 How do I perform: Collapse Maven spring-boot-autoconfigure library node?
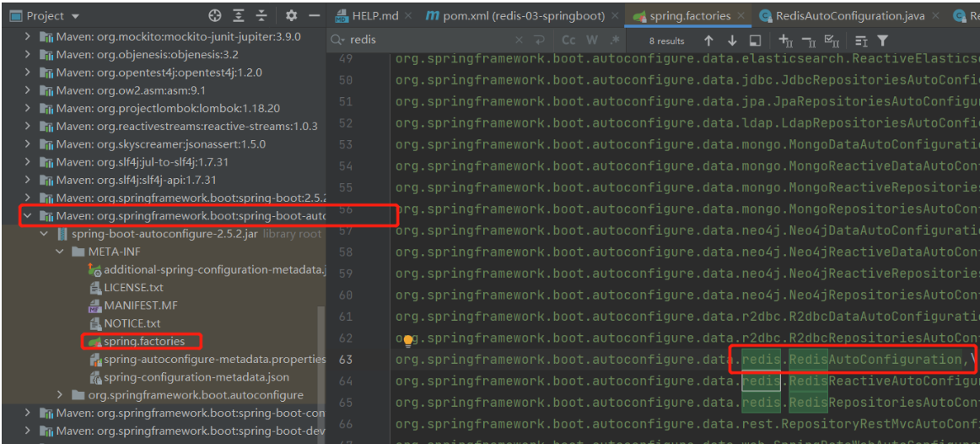tap(28, 216)
